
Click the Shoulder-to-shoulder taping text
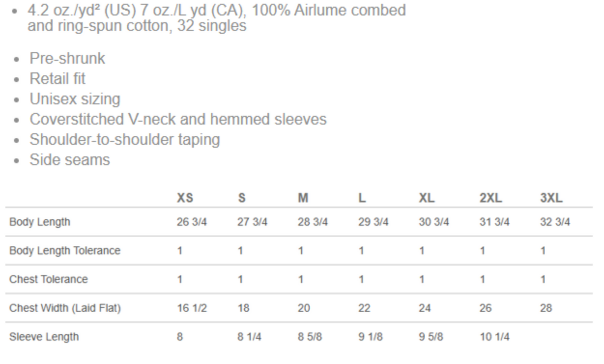tap(124, 139)
